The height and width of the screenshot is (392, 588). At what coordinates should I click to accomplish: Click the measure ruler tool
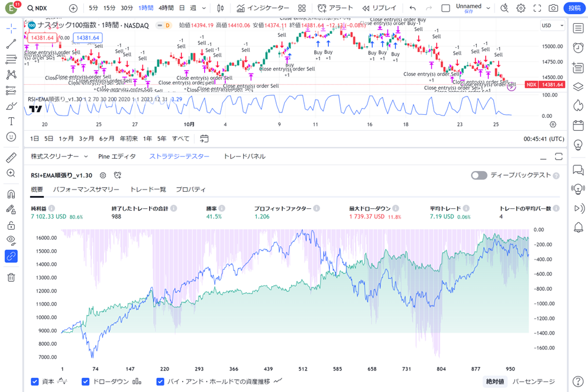tap(11, 158)
